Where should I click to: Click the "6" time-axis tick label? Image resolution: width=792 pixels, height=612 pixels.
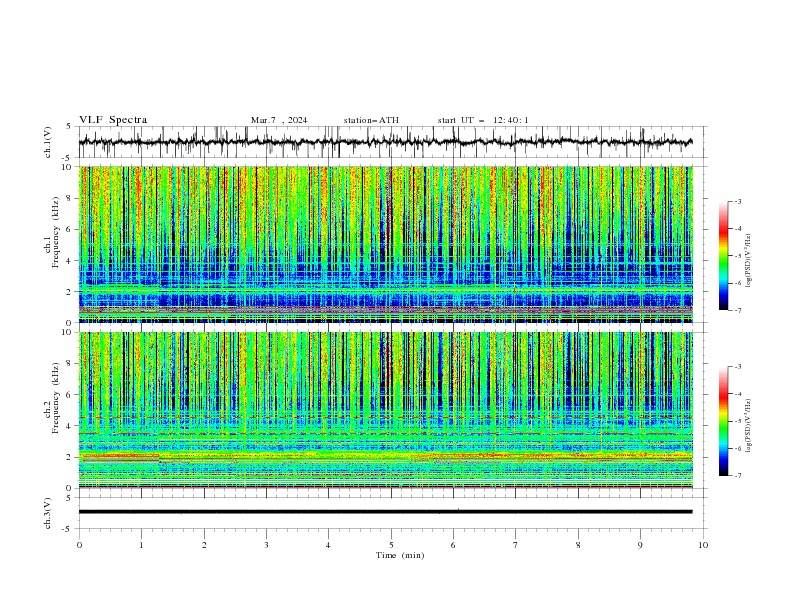point(453,545)
